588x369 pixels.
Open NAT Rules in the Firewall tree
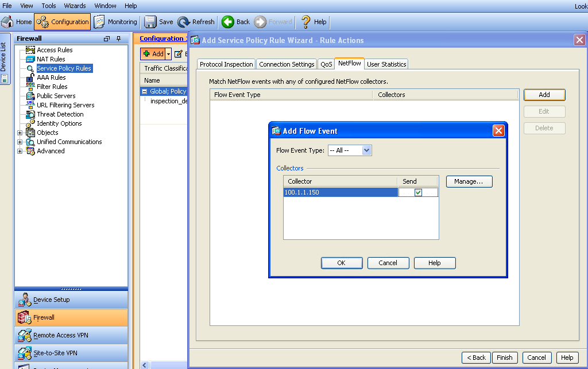(51, 59)
